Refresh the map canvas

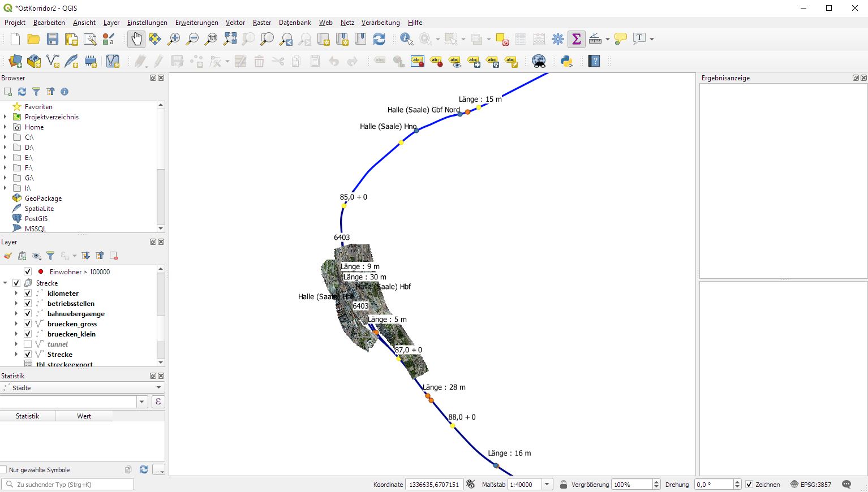point(379,39)
